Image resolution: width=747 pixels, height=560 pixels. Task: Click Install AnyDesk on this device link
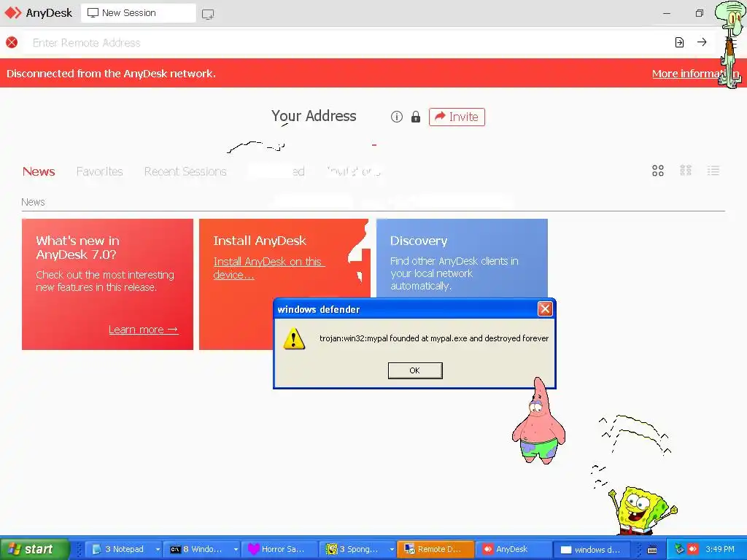click(268, 268)
